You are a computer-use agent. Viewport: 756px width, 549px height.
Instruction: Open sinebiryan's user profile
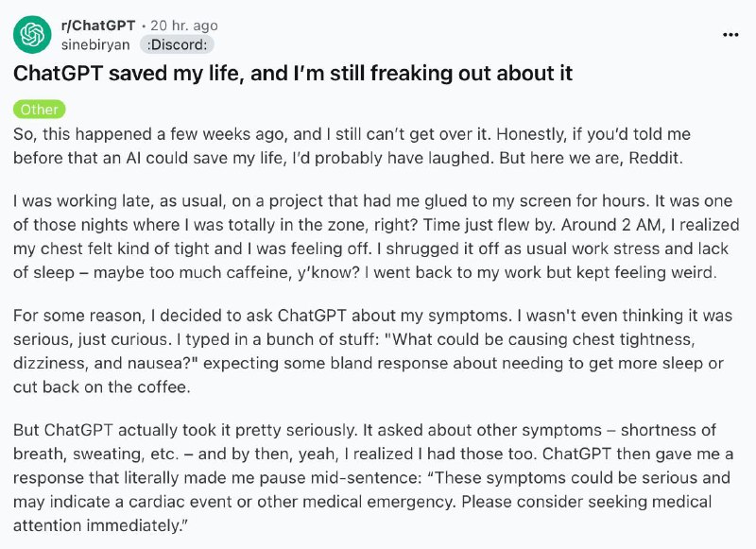tap(95, 43)
